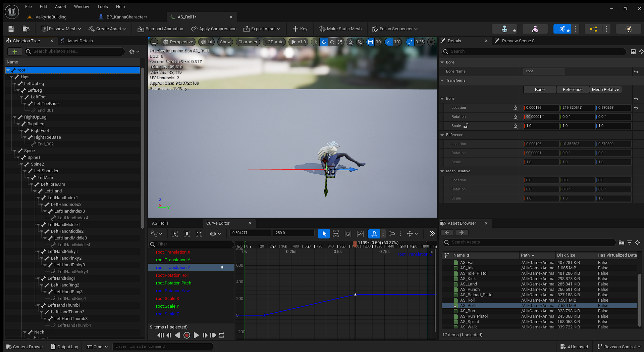Save the current animation asset
Image resolution: width=644 pixels, height=352 pixels.
(11, 29)
